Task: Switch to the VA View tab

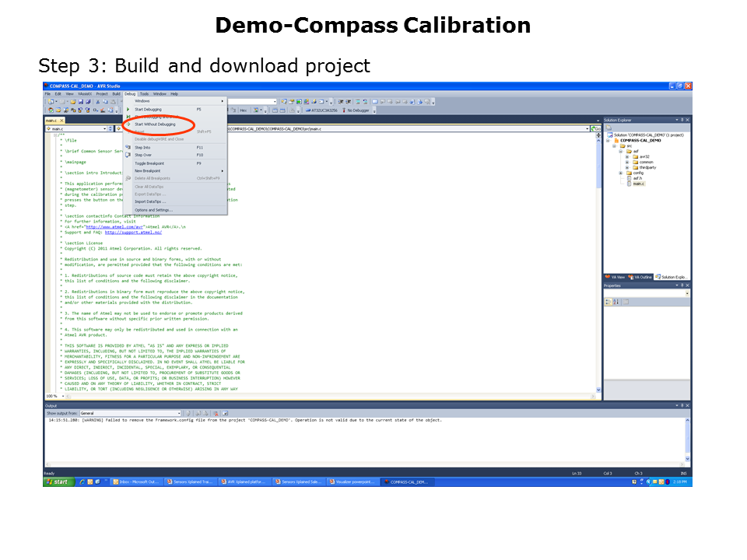Action: pyautogui.click(x=615, y=277)
